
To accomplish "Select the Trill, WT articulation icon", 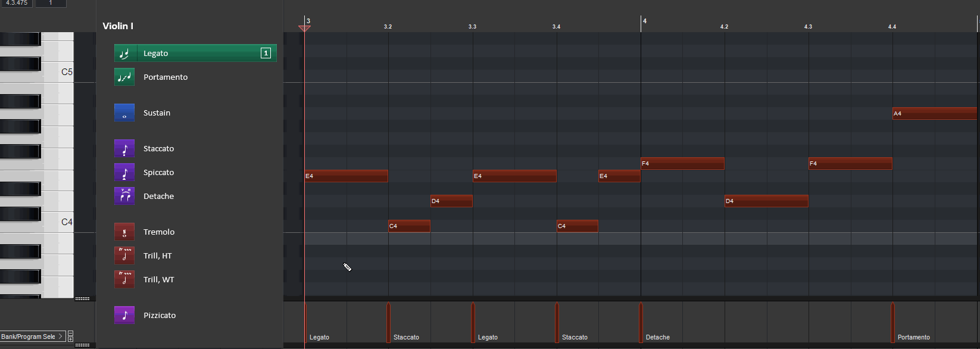I will [x=124, y=279].
